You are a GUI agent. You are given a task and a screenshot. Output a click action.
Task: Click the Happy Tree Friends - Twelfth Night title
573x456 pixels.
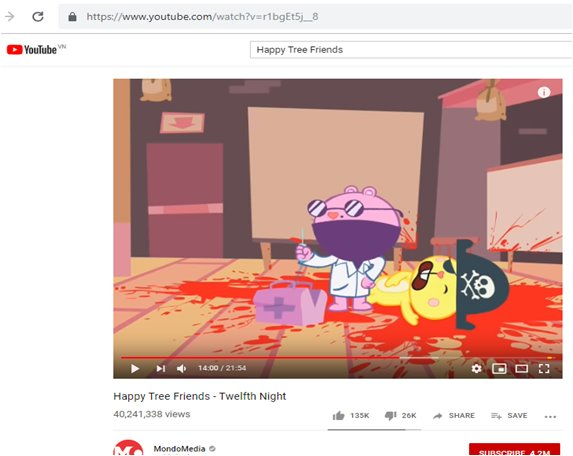pyautogui.click(x=200, y=396)
